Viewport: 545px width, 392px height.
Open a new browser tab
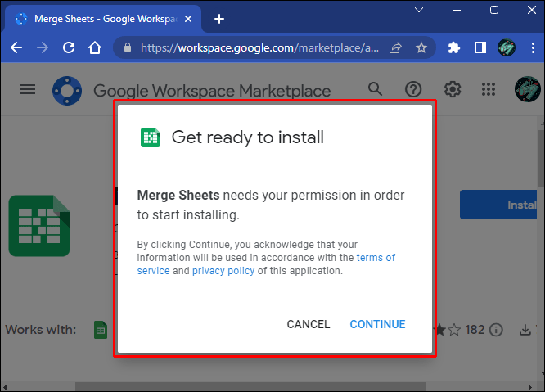click(219, 19)
